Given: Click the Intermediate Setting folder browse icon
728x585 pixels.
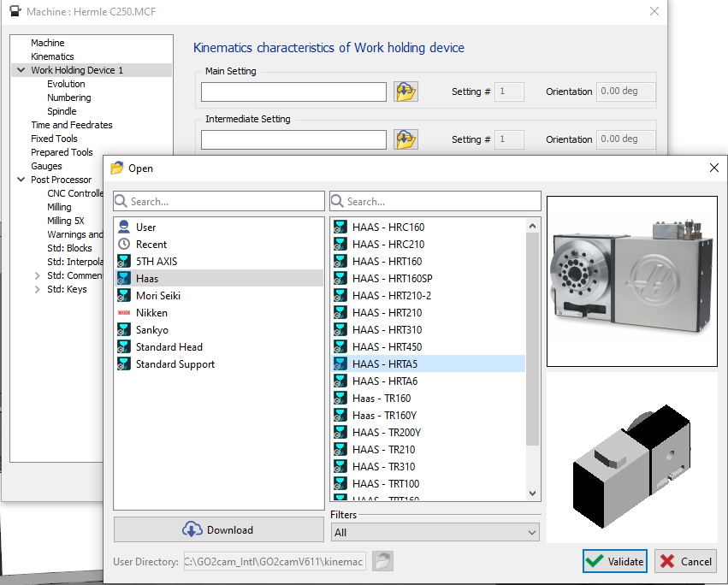Looking at the screenshot, I should click(x=405, y=139).
